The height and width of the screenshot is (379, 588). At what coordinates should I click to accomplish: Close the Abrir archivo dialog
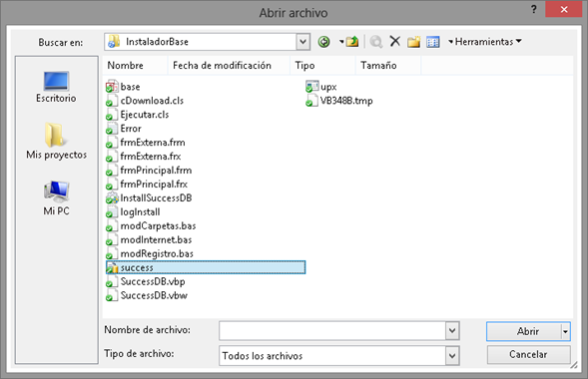pos(564,9)
